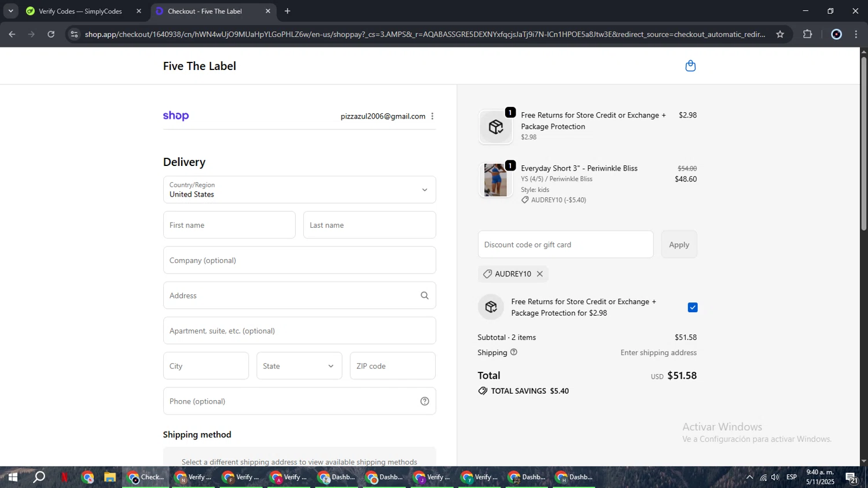Click the Shop logo
Screen dimensions: 868x488
point(176,116)
